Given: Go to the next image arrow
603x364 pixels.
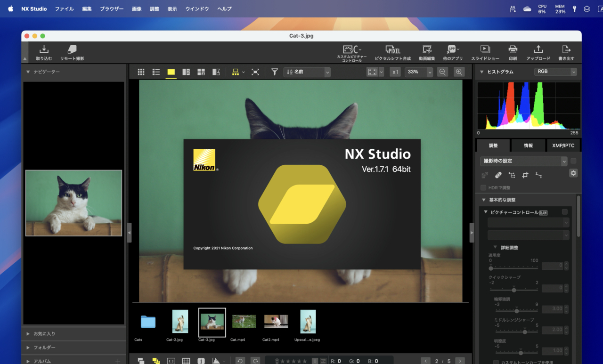Looking at the screenshot, I should click(460, 361).
